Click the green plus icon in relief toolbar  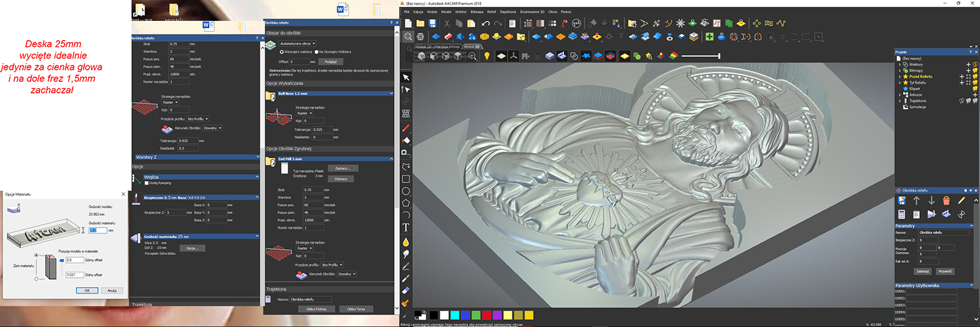point(709,37)
